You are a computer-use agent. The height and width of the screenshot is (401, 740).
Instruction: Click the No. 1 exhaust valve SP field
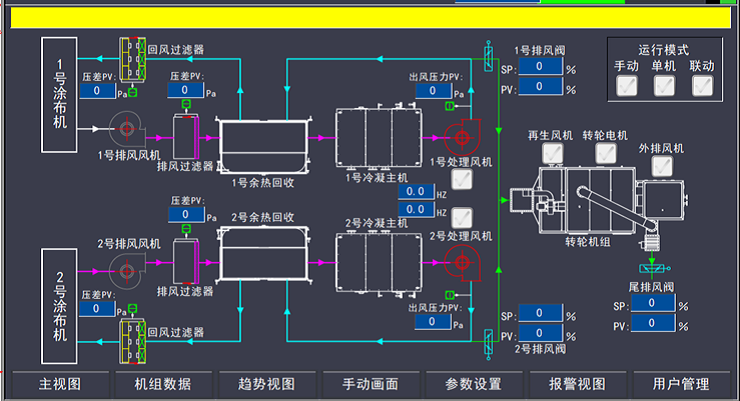pos(541,67)
